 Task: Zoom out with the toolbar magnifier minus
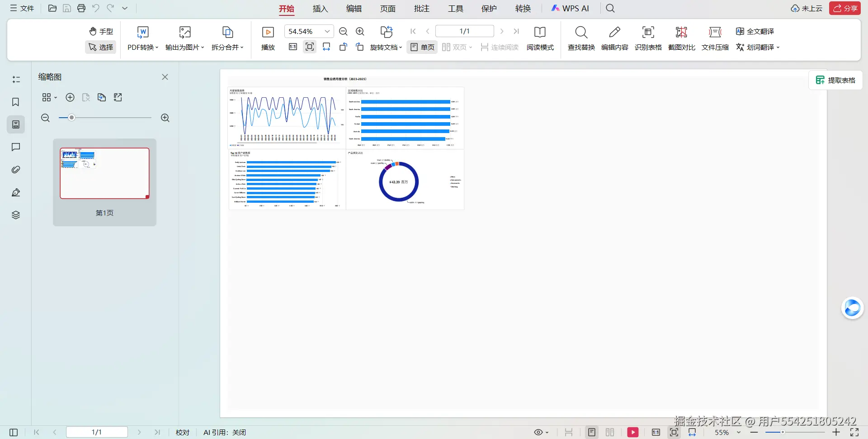coord(343,31)
